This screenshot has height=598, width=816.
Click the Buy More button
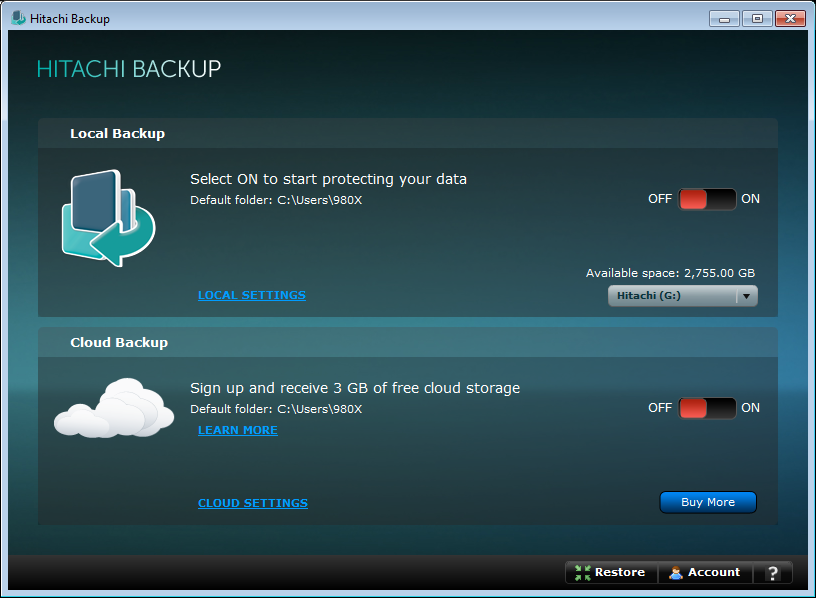pyautogui.click(x=708, y=502)
